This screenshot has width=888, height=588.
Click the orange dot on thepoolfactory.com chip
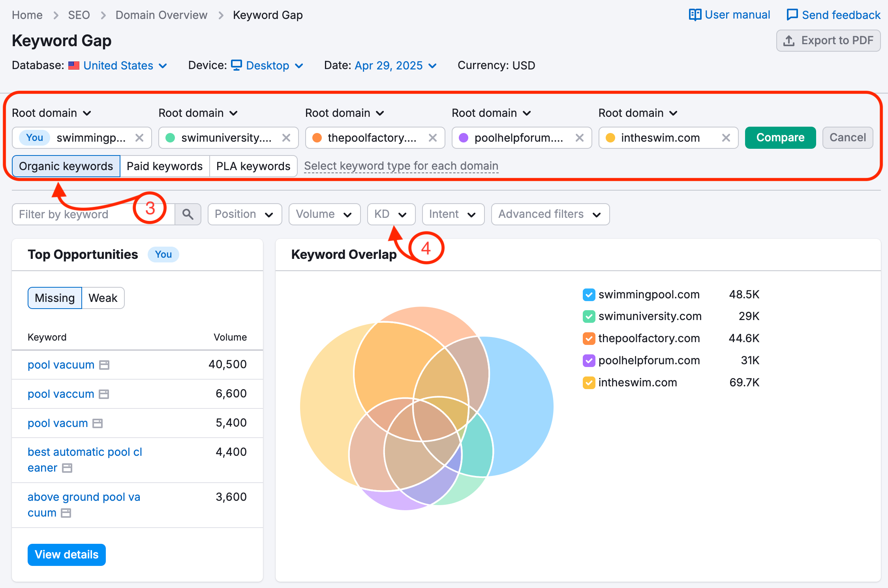point(317,138)
